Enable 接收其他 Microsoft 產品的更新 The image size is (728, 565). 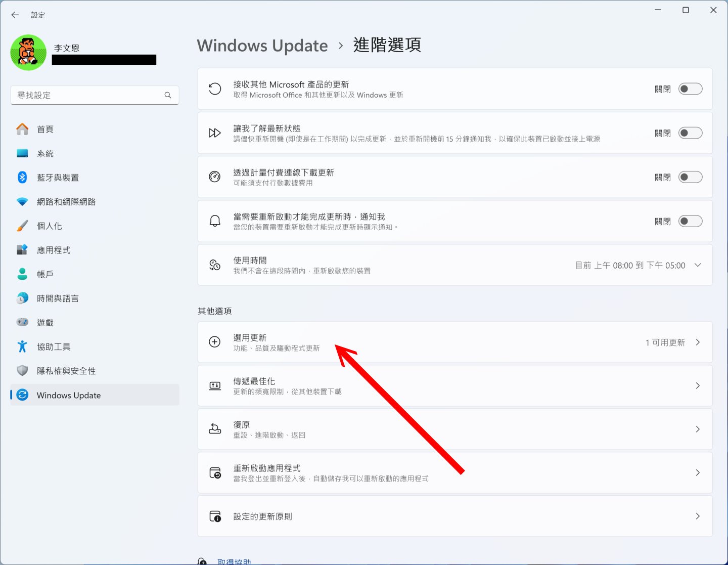click(x=691, y=89)
